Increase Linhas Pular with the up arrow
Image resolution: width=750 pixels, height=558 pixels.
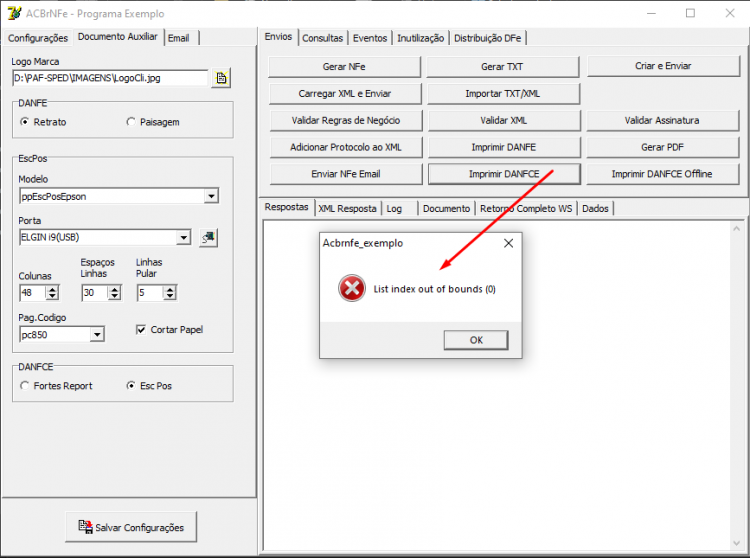click(170, 289)
